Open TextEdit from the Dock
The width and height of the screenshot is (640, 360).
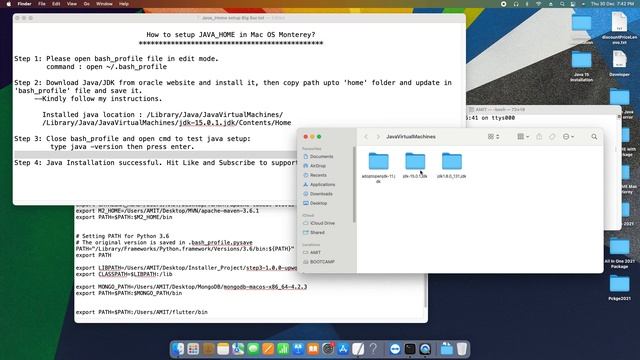[x=358, y=349]
